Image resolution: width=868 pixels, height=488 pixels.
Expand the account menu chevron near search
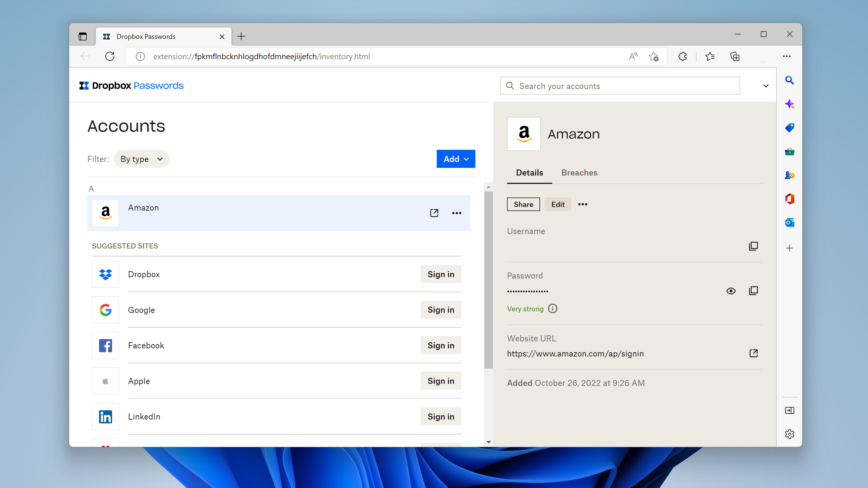point(766,86)
